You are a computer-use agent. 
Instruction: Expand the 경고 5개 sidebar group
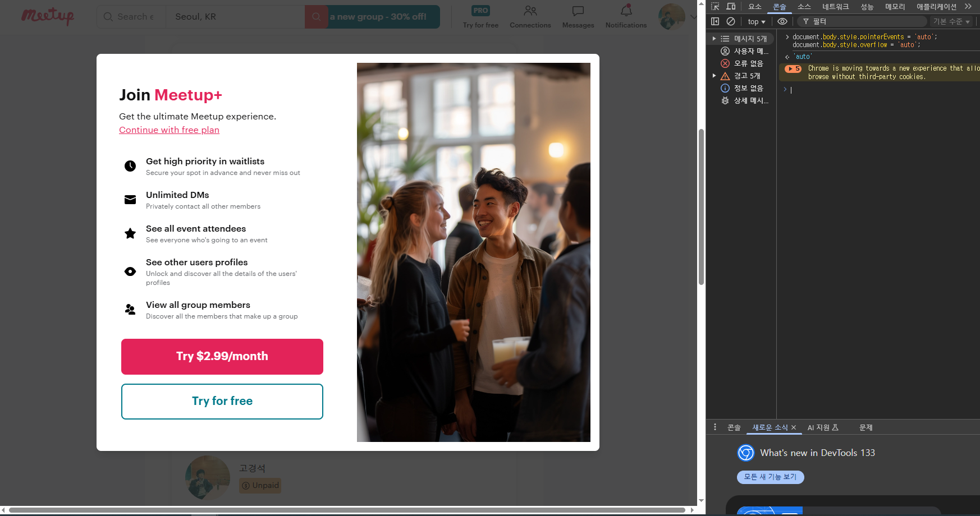(x=714, y=76)
